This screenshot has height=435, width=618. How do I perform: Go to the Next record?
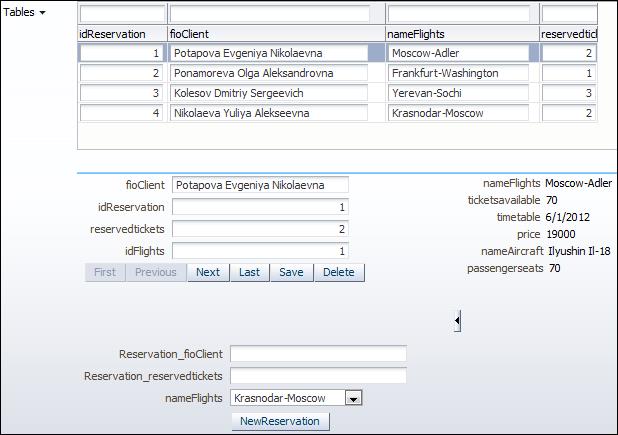(208, 272)
